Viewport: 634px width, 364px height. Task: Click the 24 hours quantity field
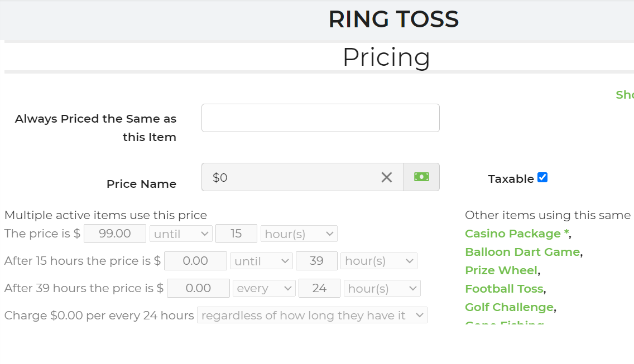pos(319,288)
